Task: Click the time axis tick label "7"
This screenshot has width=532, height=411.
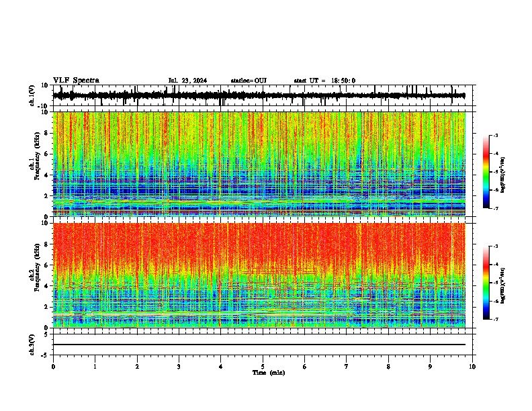Action: 347,367
